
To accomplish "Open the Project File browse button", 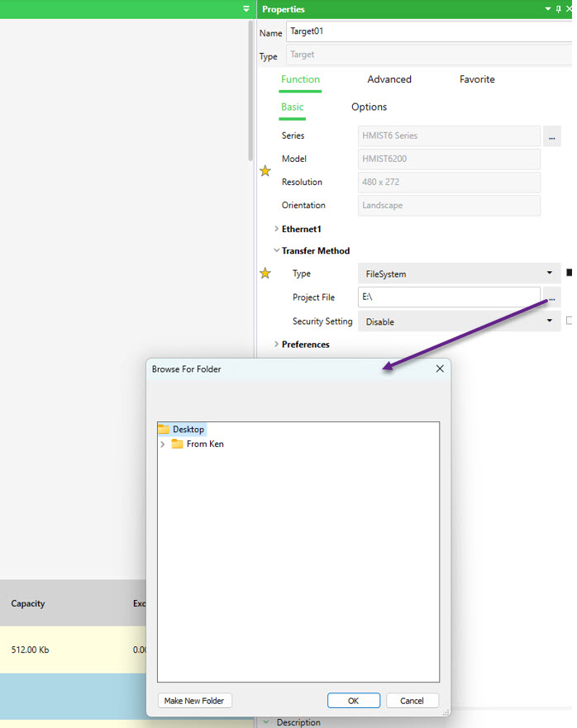I will (552, 297).
